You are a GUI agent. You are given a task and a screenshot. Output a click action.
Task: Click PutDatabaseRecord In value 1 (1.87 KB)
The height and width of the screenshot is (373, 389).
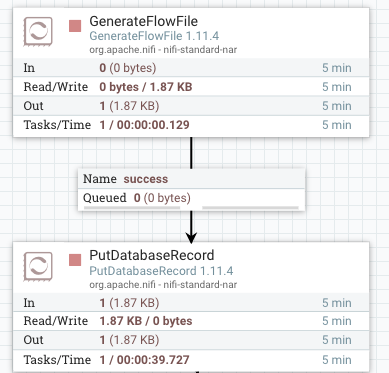point(129,303)
